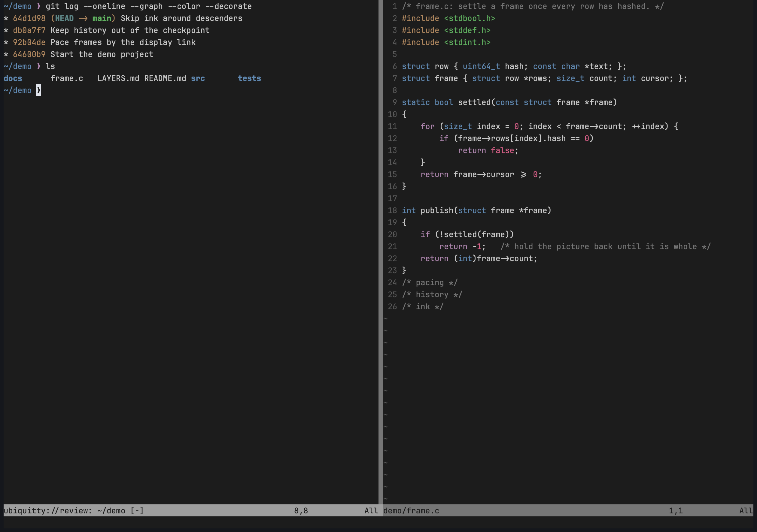The width and height of the screenshot is (757, 532).
Task: Click 'Skip ink around descenders' commit message
Action: pyautogui.click(x=181, y=18)
